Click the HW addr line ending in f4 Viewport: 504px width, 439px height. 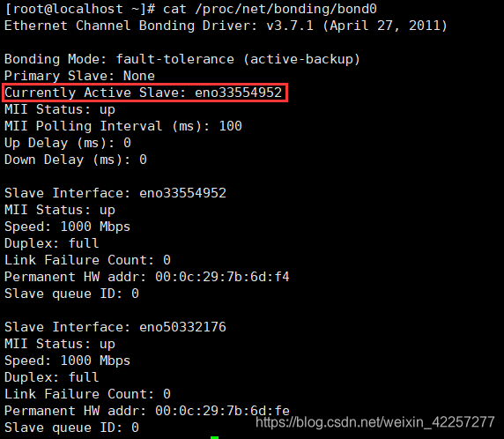pos(147,277)
